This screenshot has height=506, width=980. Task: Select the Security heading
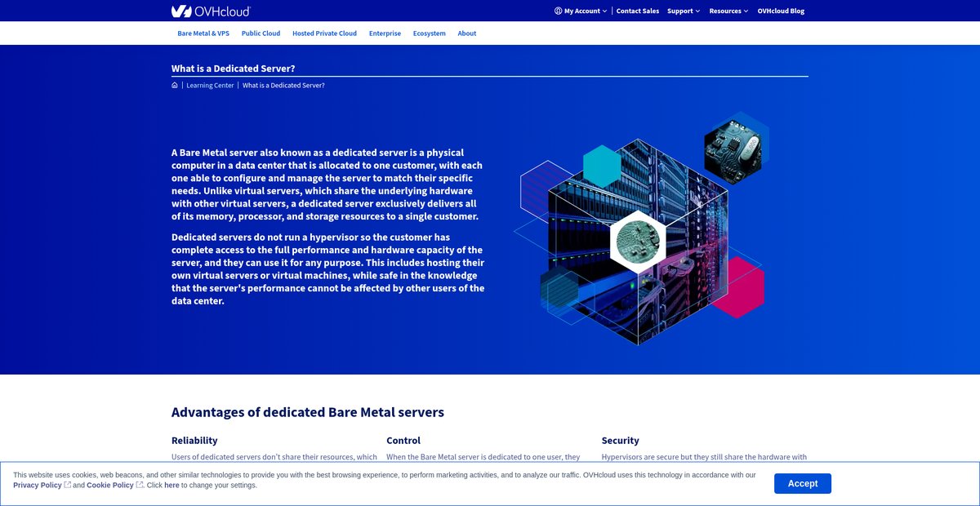[621, 440]
